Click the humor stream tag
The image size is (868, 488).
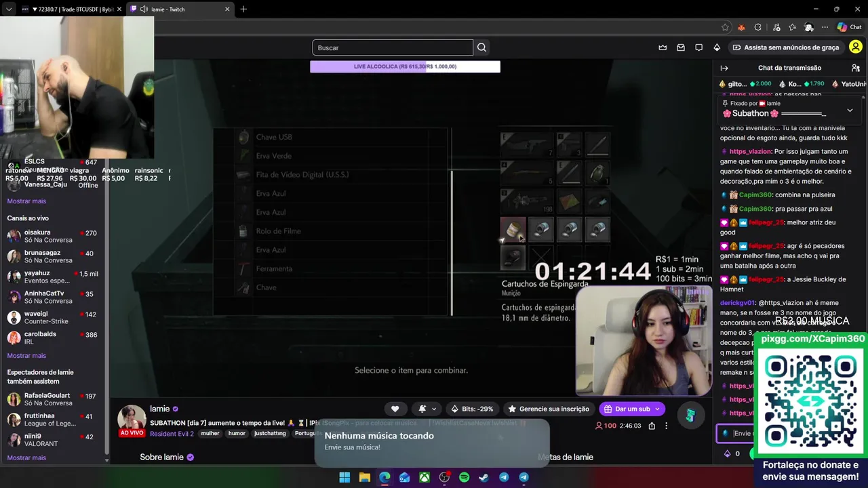[237, 434]
